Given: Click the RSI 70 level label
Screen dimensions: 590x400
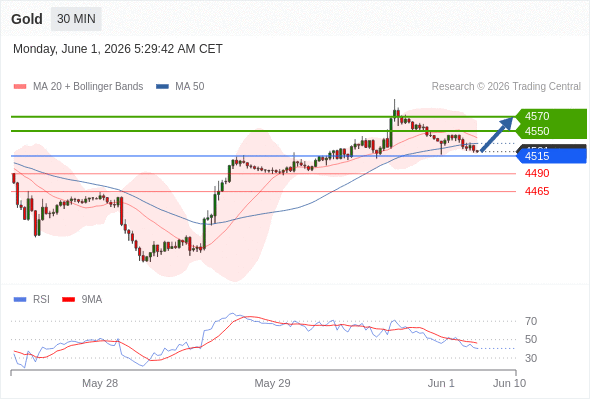Looking at the screenshot, I should pyautogui.click(x=531, y=321).
